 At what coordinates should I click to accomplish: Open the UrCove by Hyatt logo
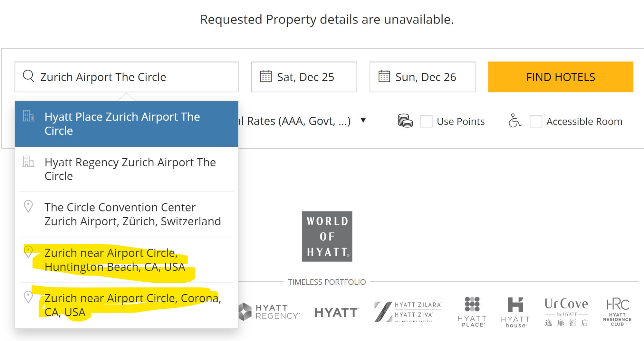tap(566, 312)
